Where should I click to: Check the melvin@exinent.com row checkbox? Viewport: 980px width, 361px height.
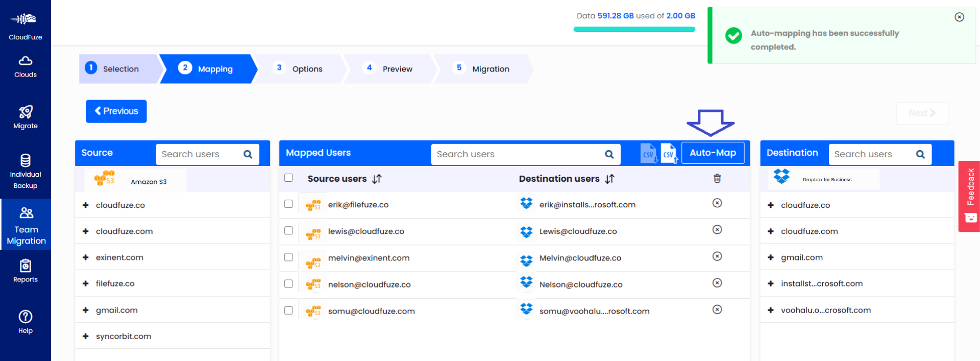click(x=288, y=257)
